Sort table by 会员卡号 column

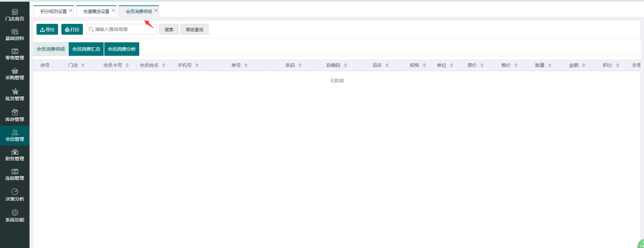(x=127, y=65)
